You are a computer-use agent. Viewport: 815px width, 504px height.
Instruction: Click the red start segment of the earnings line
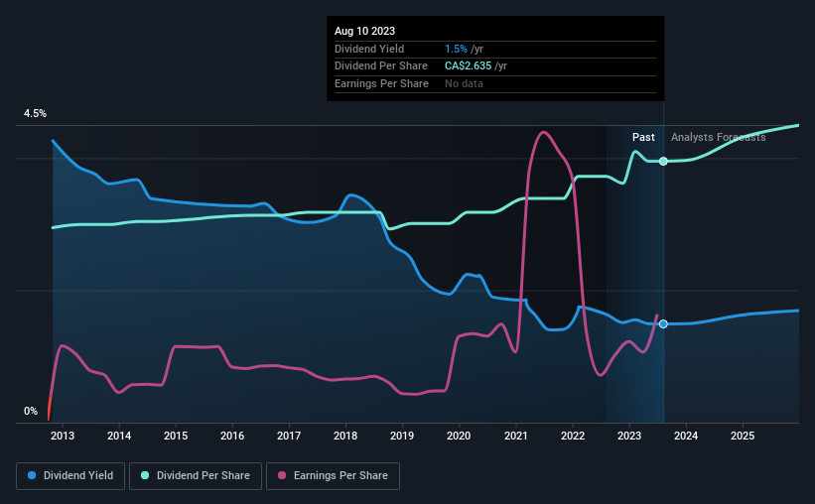coord(50,409)
